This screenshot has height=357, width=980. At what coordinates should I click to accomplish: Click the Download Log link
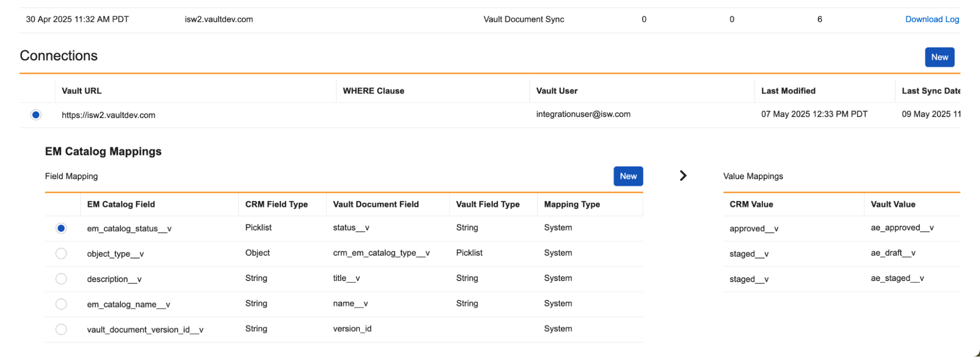coord(931,19)
